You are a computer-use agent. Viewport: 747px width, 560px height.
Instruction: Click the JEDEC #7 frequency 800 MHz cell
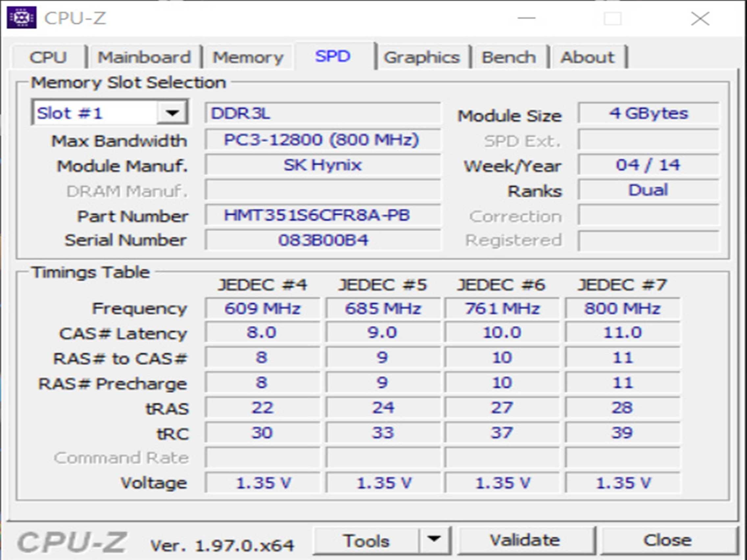coord(622,308)
